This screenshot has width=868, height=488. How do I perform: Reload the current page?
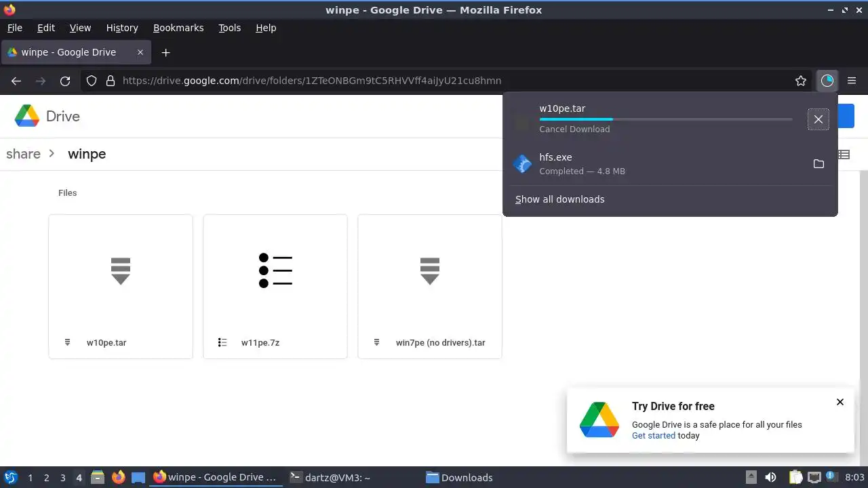point(65,81)
